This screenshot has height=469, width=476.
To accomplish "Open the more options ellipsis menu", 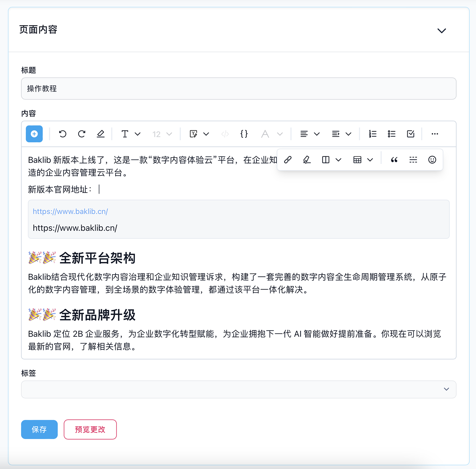I will coord(435,134).
